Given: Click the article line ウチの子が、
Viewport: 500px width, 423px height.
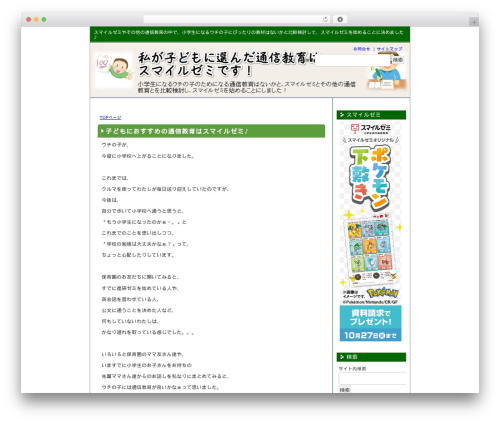Looking at the screenshot, I should tap(115, 145).
